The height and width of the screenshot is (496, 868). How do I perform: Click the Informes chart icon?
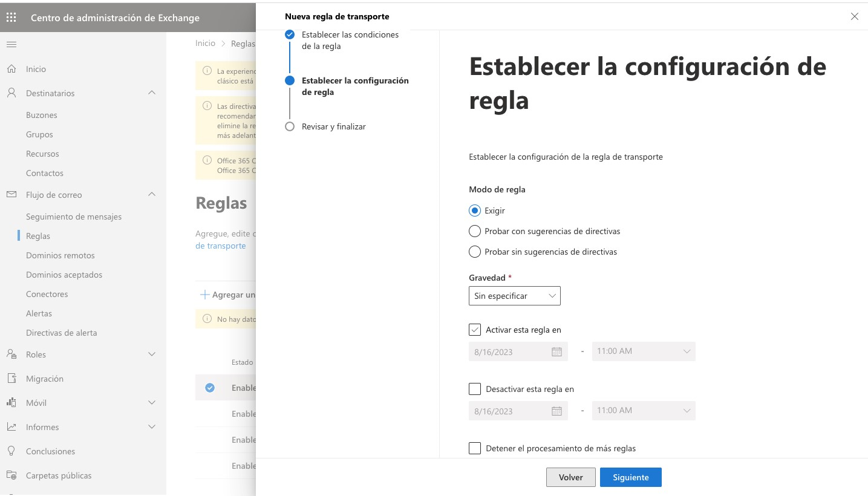click(x=11, y=427)
